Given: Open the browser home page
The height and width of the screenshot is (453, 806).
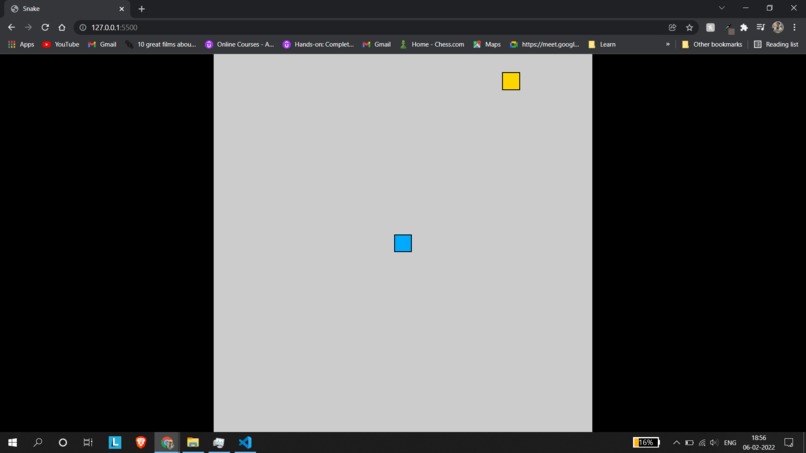Looking at the screenshot, I should [x=62, y=27].
